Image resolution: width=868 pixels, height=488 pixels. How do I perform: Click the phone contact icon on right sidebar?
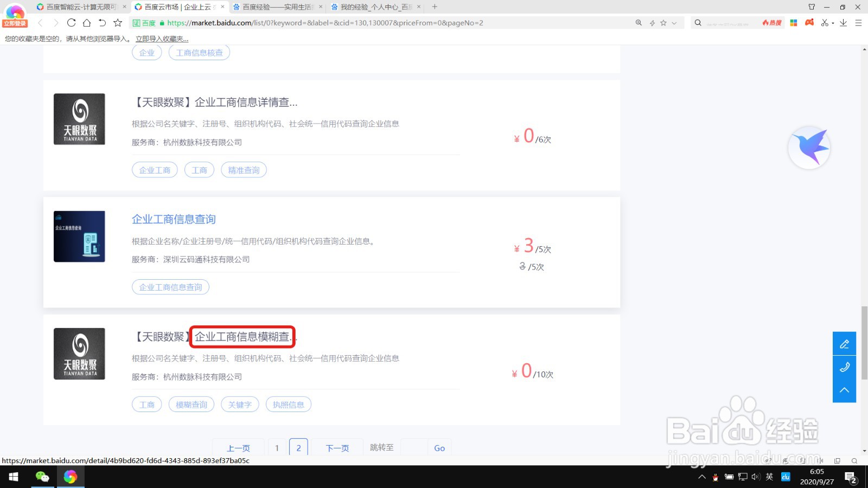844,367
